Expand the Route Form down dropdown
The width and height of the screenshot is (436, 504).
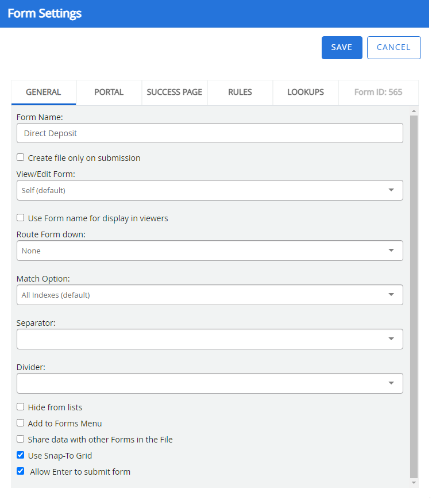(x=210, y=251)
